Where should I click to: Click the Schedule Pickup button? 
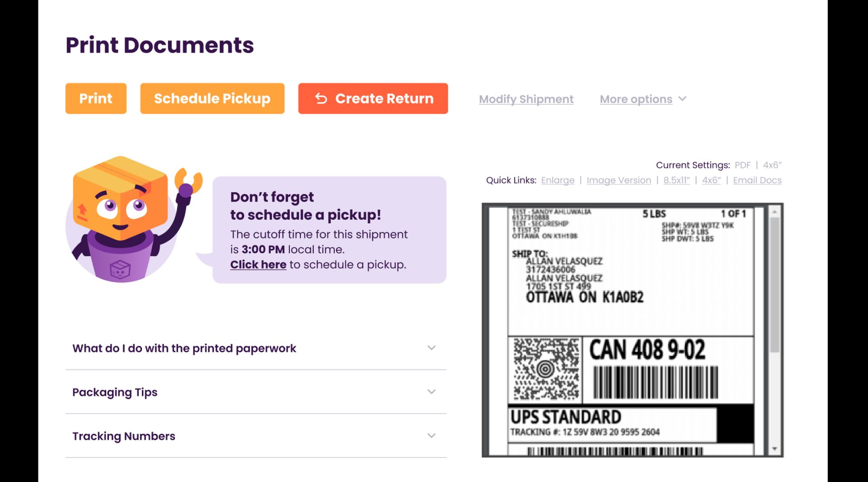[x=212, y=98]
